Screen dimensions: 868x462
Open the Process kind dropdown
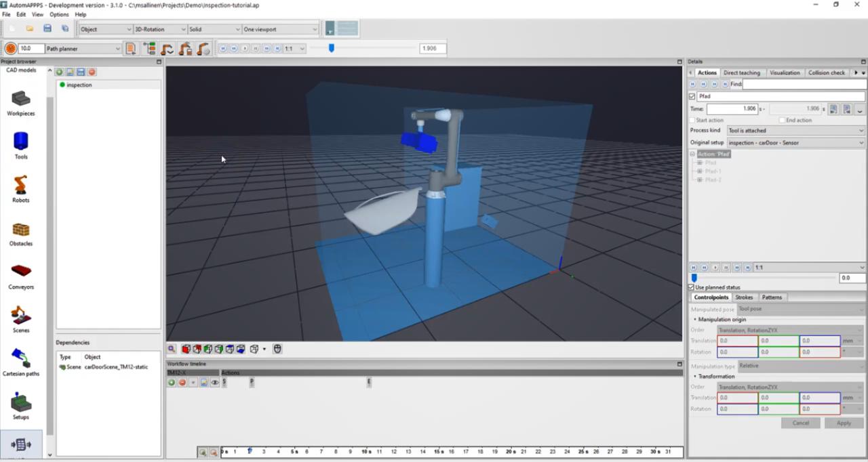795,131
